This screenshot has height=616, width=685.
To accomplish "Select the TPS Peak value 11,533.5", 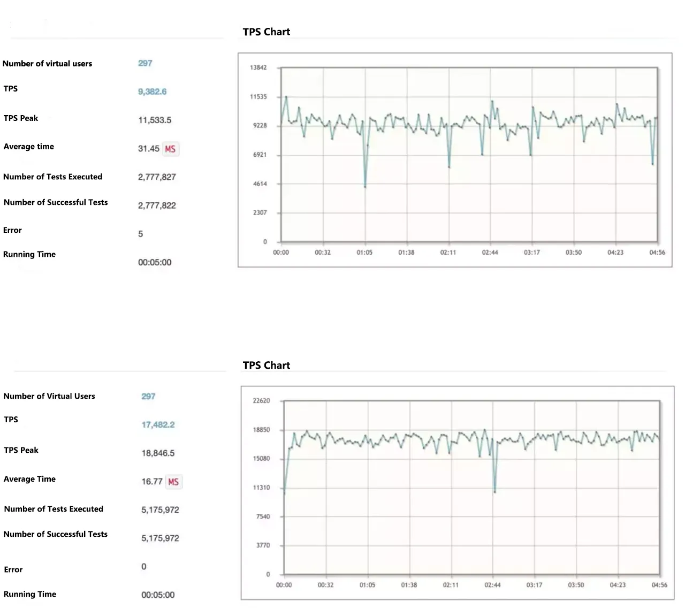I will click(x=155, y=120).
